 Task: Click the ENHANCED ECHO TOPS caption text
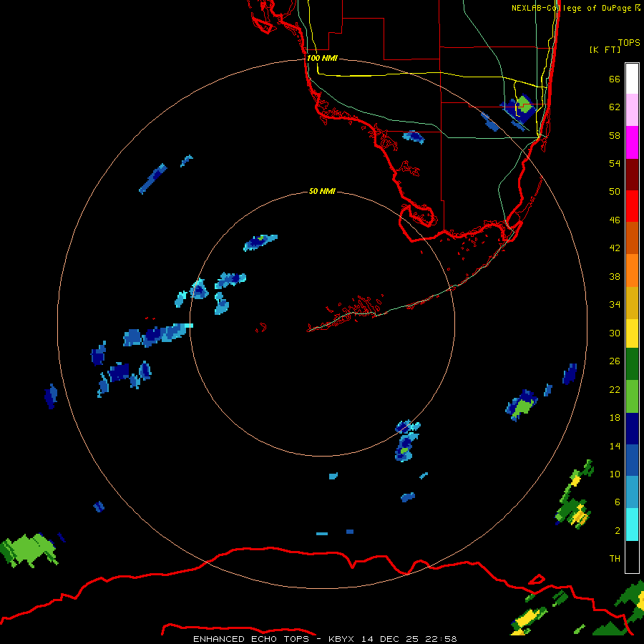(x=251, y=639)
